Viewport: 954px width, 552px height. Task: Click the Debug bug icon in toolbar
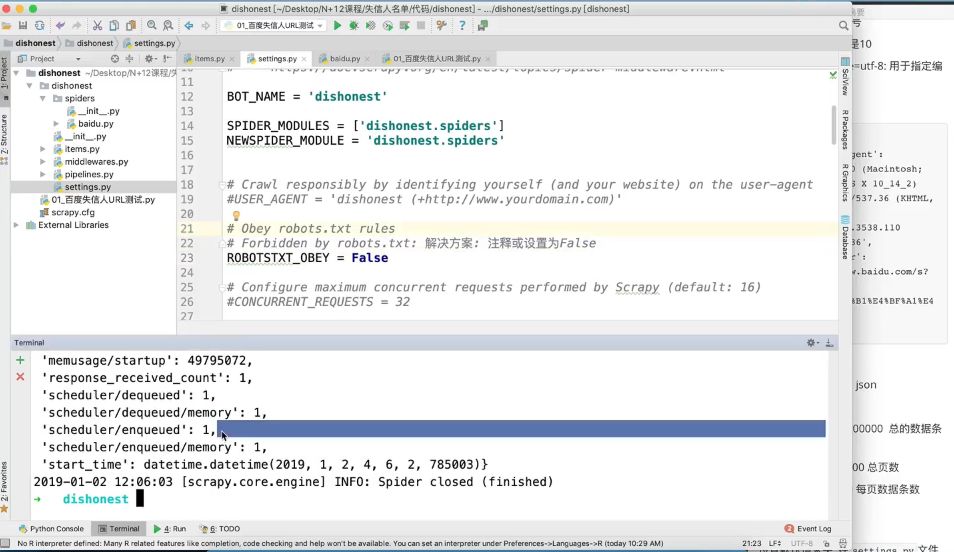click(x=354, y=25)
